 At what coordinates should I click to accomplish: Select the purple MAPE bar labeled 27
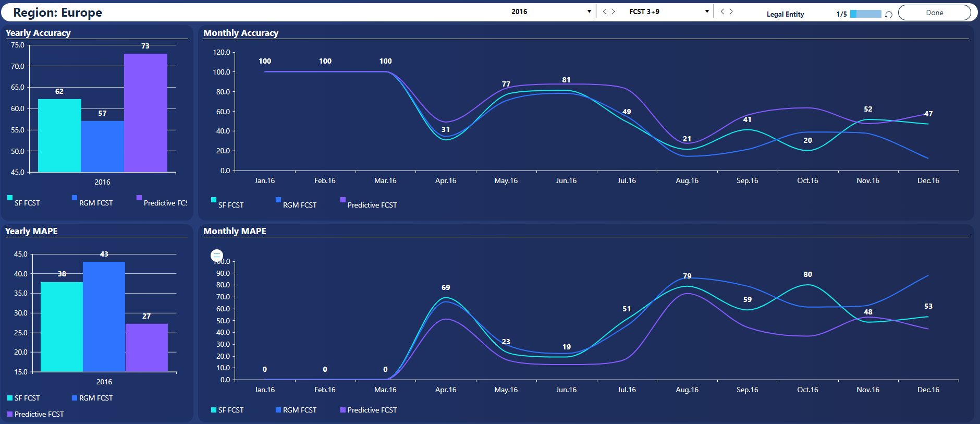click(x=146, y=348)
